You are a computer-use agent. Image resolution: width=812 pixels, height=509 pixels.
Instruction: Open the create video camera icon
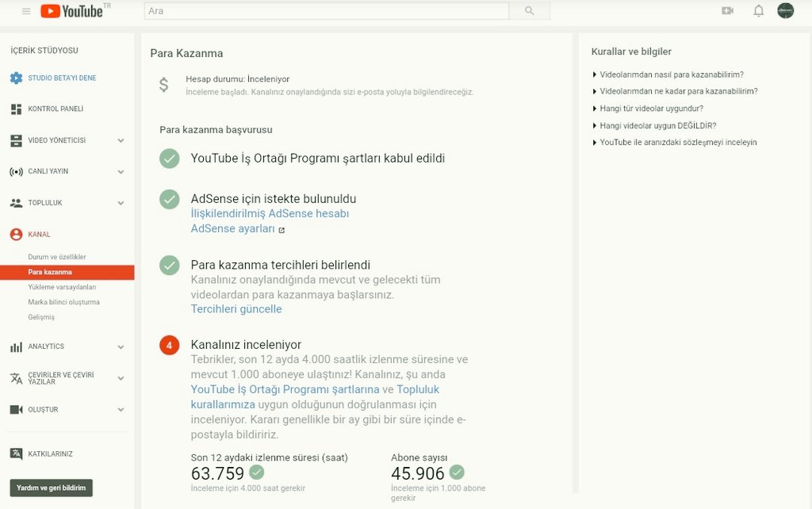click(728, 11)
